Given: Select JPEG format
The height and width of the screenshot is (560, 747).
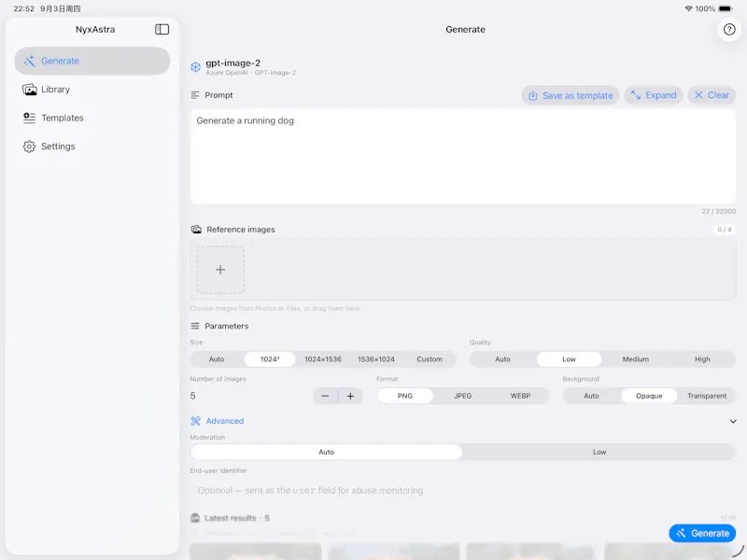Looking at the screenshot, I should (462, 396).
